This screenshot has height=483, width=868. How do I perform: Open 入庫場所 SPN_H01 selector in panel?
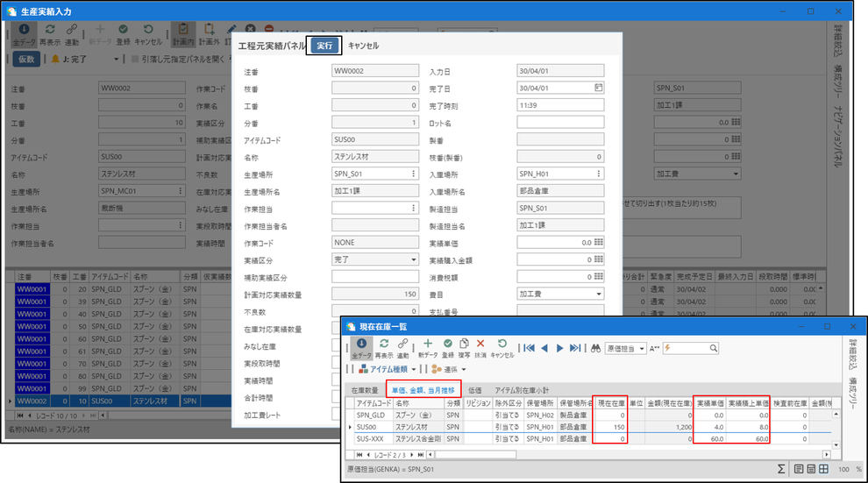click(599, 174)
